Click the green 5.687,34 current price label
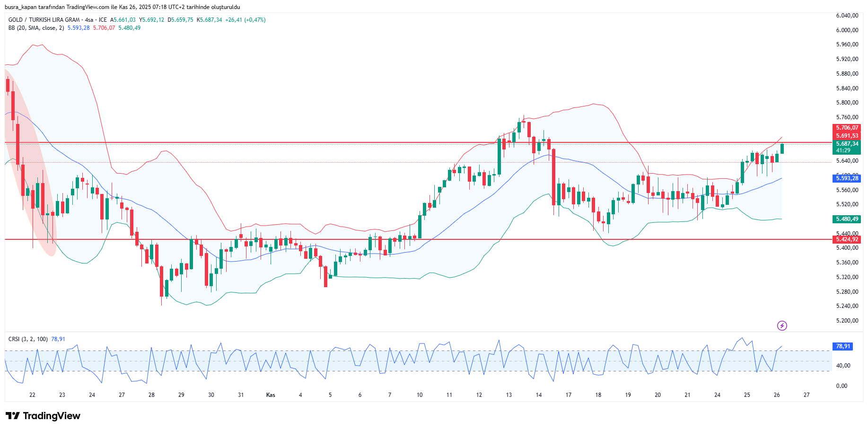This screenshot has height=430, width=868. pos(846,144)
